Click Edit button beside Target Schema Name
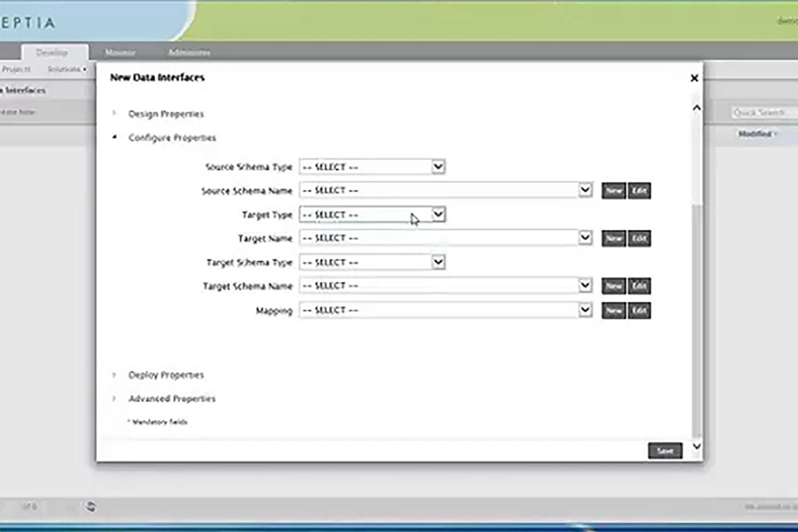Screen dimensions: 798x532 (x=639, y=286)
